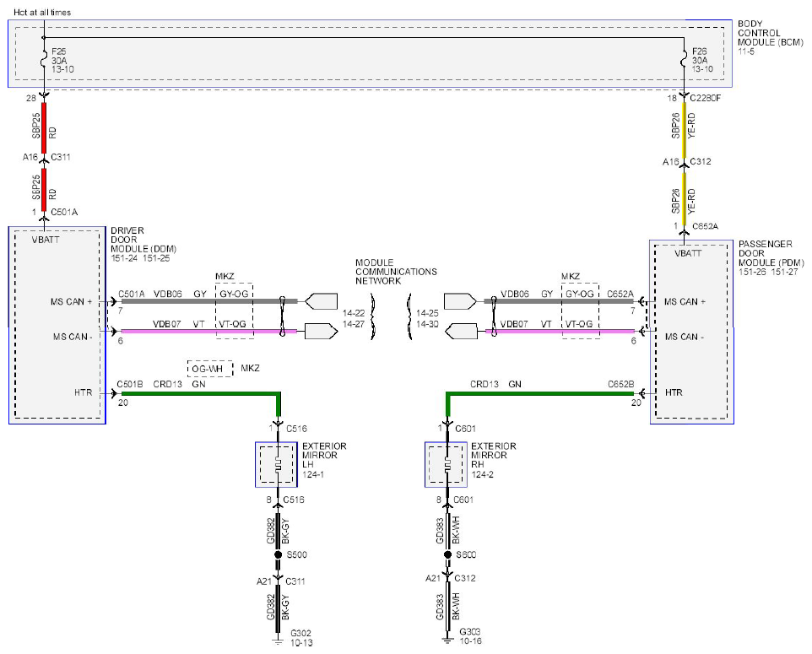Click the G302 ground symbol
This screenshot has height=654, width=812.
click(x=278, y=641)
